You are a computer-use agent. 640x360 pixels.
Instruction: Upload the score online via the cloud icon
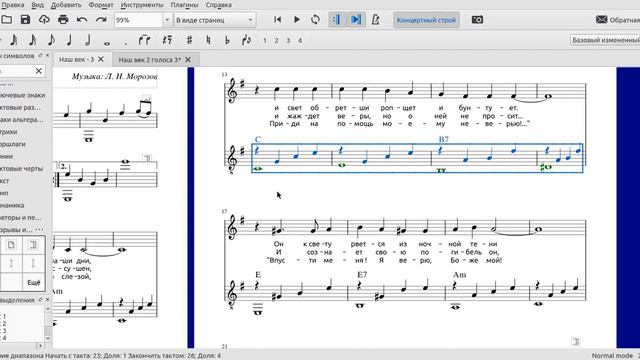[x=44, y=20]
